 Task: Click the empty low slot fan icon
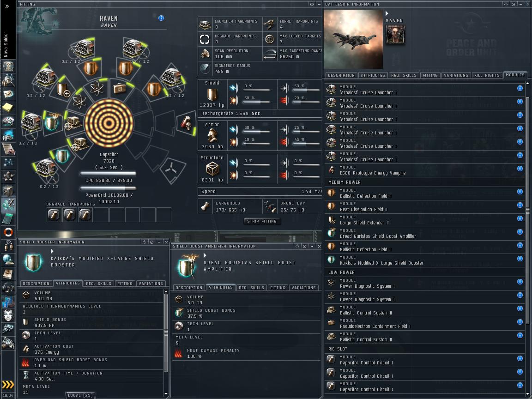(171, 168)
